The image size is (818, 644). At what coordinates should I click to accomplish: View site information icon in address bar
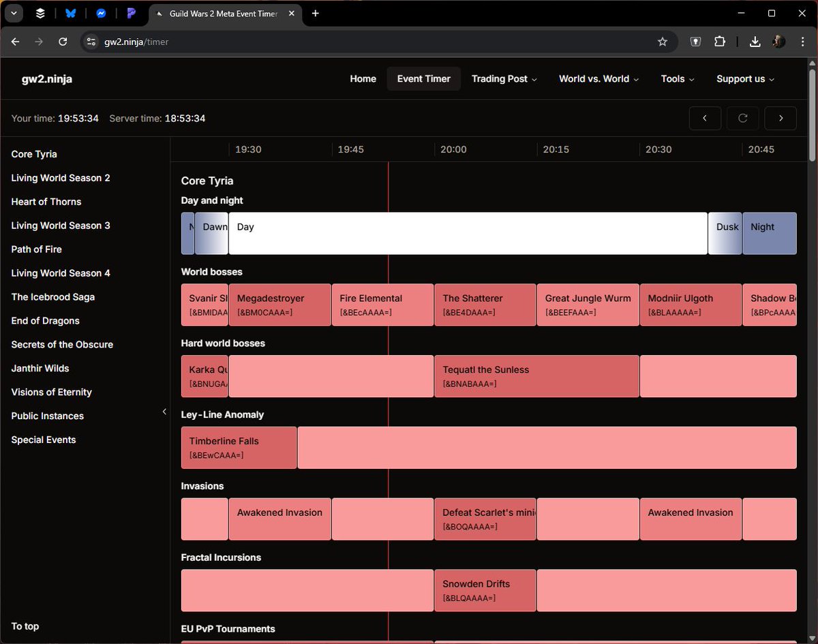[91, 42]
